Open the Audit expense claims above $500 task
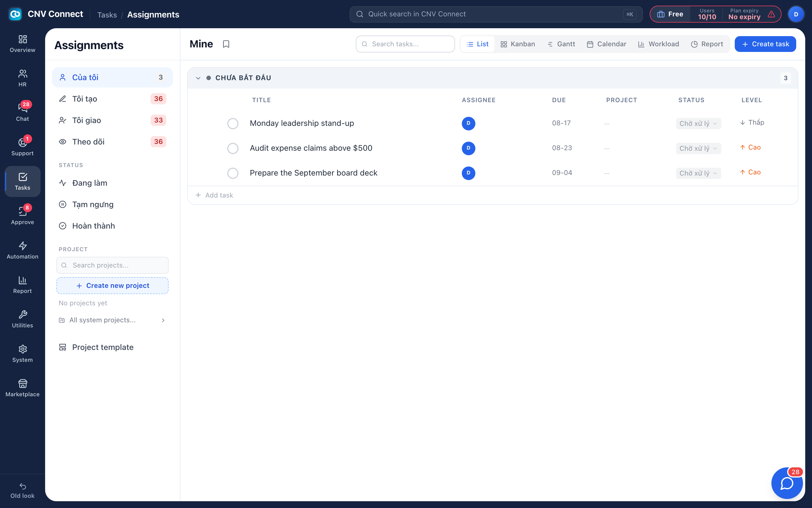This screenshot has height=508, width=812. pos(311,148)
